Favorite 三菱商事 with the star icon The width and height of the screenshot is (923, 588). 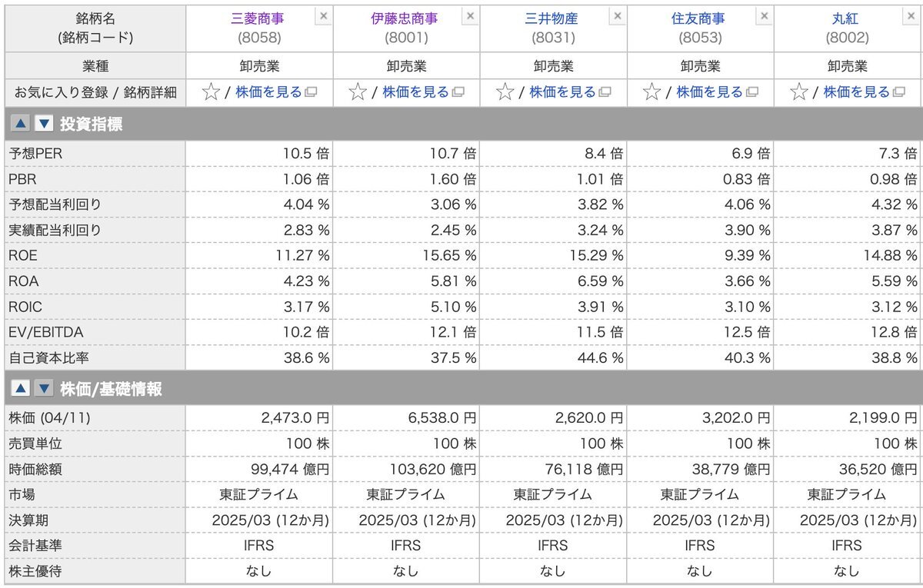click(x=211, y=92)
